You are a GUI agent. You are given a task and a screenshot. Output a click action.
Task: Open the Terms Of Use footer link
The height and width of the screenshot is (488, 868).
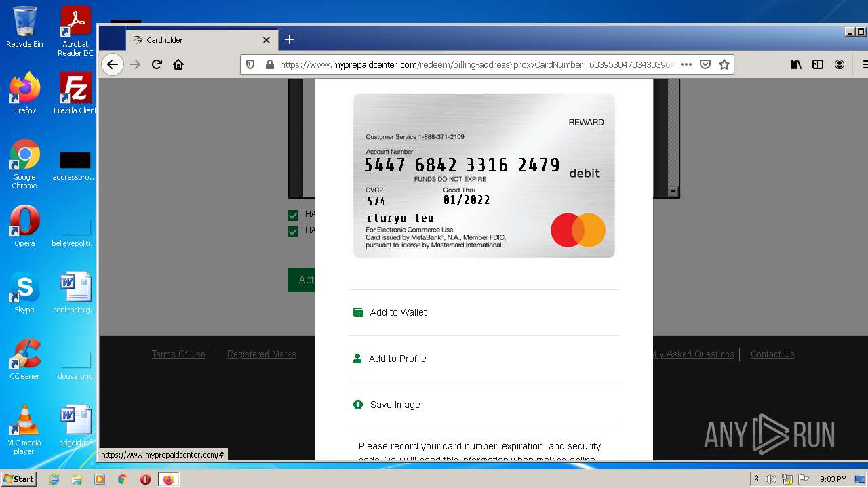[x=178, y=354]
